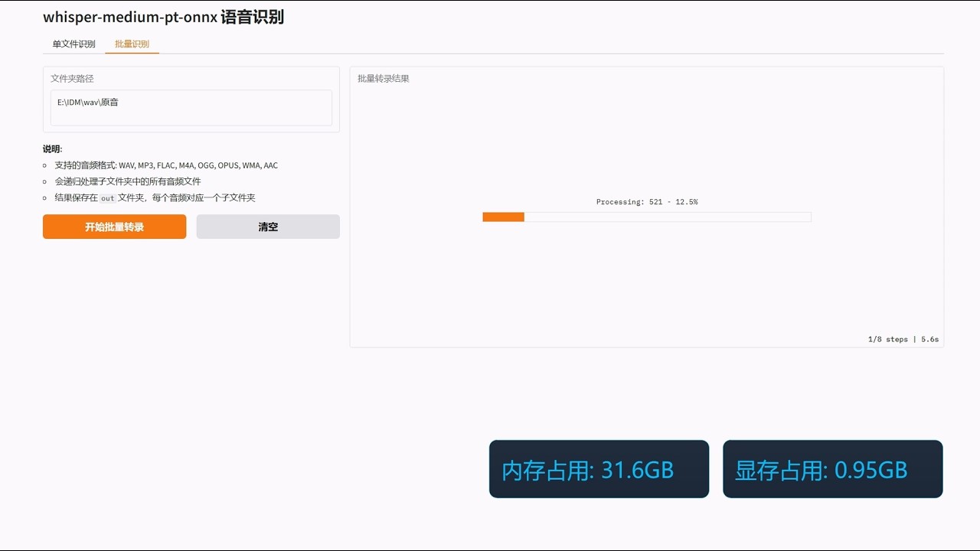
Task: Start transcription with 开始批量转录 button
Action: point(114,227)
